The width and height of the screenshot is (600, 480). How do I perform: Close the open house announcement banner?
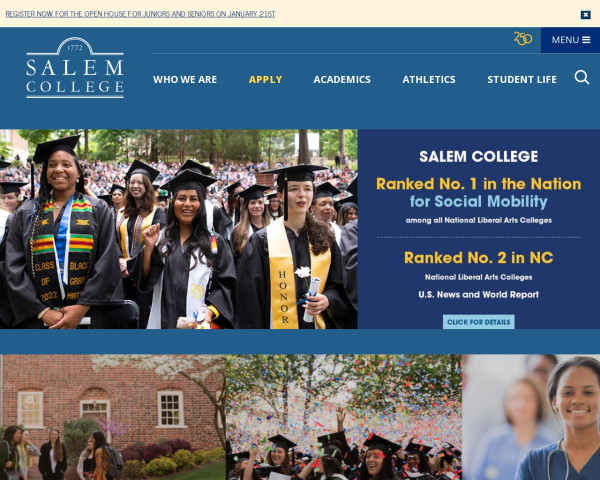[x=585, y=15]
